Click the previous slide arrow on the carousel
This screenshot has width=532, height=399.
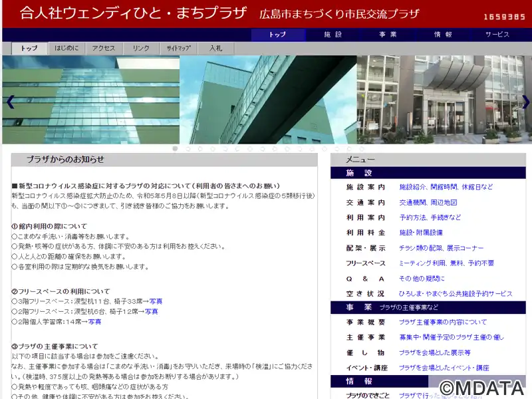point(11,102)
